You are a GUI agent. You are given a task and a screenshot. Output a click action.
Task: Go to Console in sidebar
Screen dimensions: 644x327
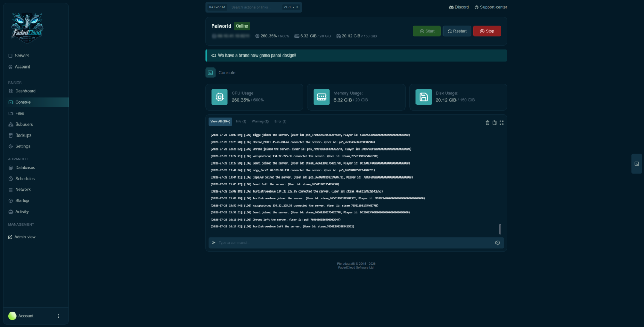[x=35, y=102]
